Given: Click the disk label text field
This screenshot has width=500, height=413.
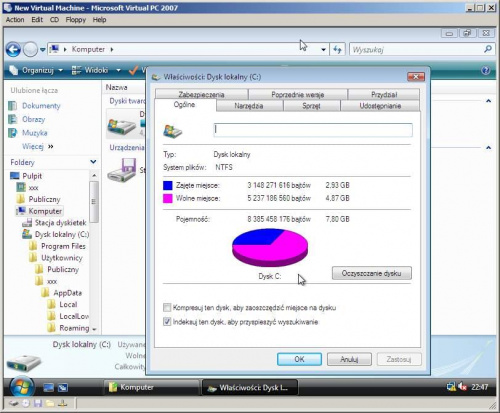Looking at the screenshot, I should click(313, 130).
